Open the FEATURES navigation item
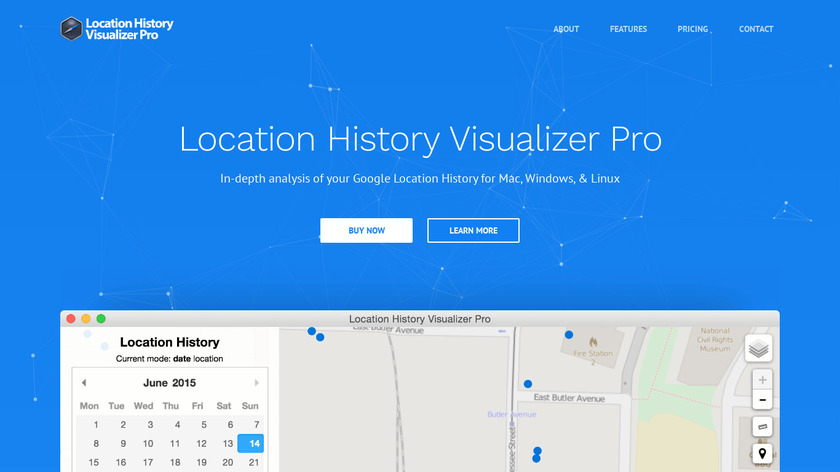The image size is (840, 472). coord(628,29)
